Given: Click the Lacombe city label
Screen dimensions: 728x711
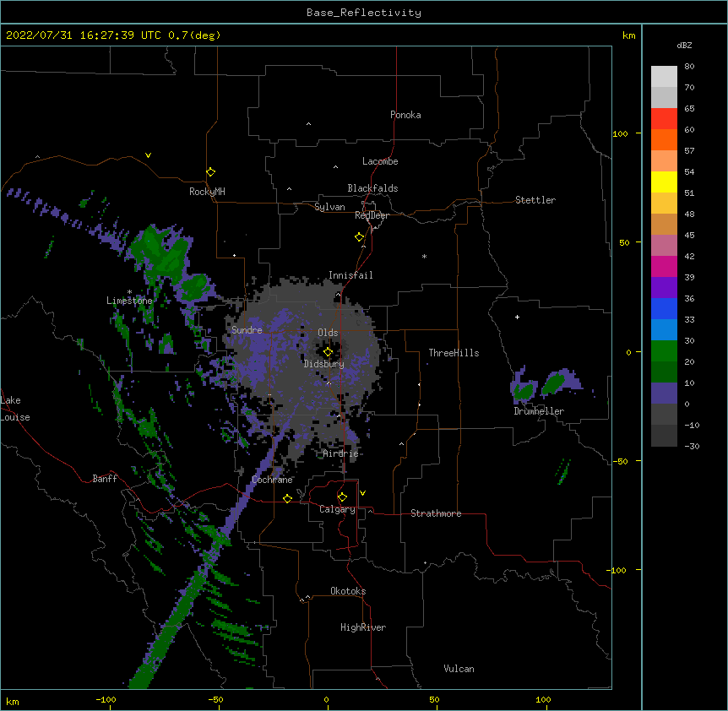Looking at the screenshot, I should 380,161.
